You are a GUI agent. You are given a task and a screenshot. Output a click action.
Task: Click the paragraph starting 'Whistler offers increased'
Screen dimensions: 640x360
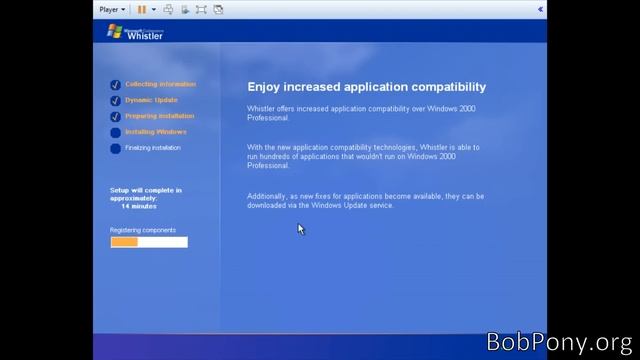(x=361, y=113)
